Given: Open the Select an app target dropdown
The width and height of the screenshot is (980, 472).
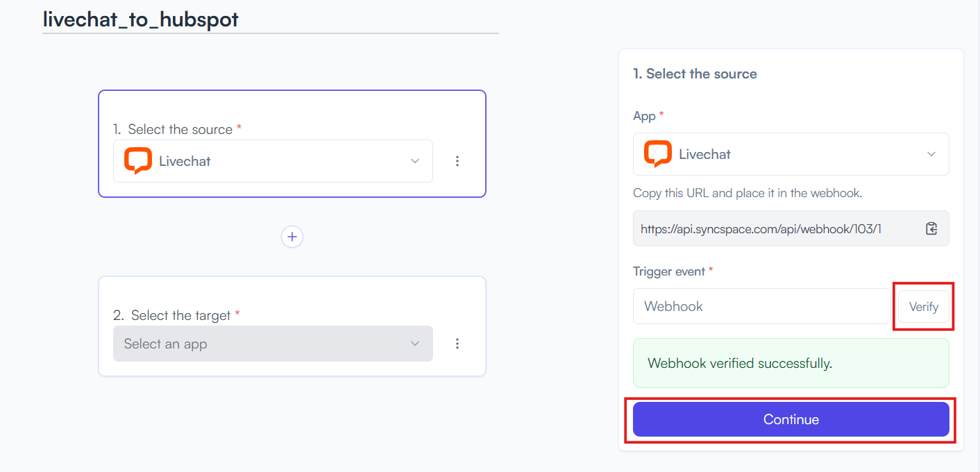Looking at the screenshot, I should (273, 344).
